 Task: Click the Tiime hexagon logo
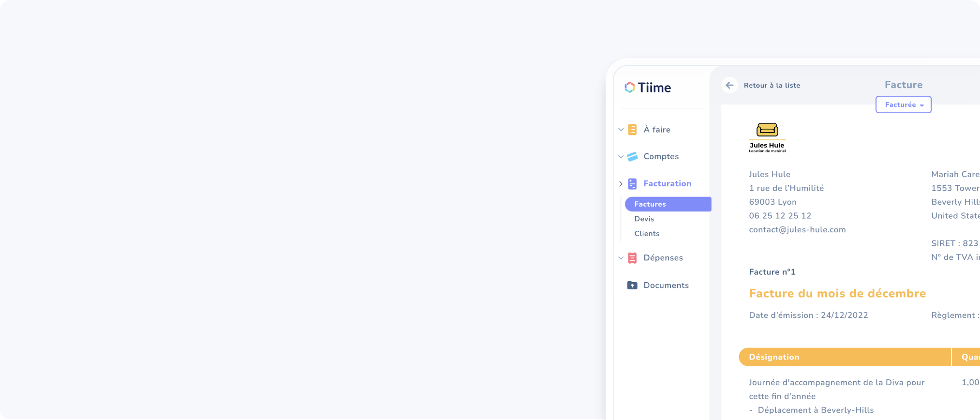coord(629,87)
